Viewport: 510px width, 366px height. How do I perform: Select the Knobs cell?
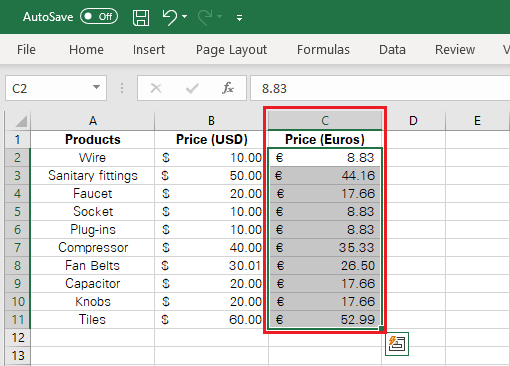tap(93, 301)
